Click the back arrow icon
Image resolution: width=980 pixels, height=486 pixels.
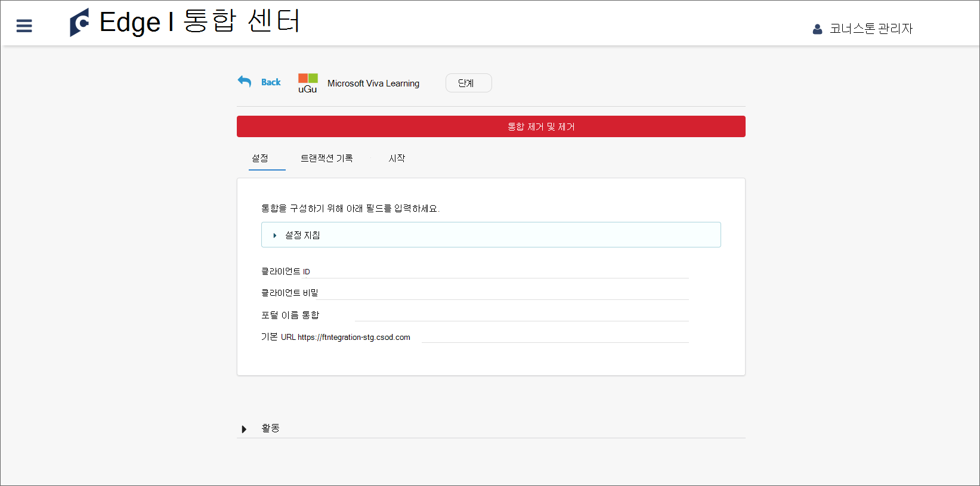coord(245,82)
